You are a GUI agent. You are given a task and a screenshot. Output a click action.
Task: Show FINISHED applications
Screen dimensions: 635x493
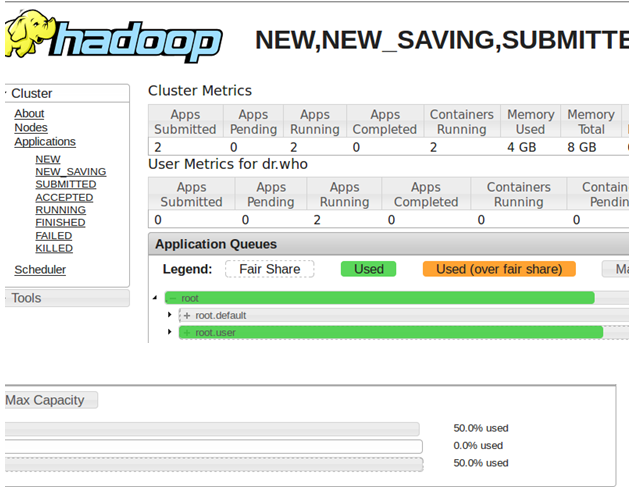(x=60, y=222)
